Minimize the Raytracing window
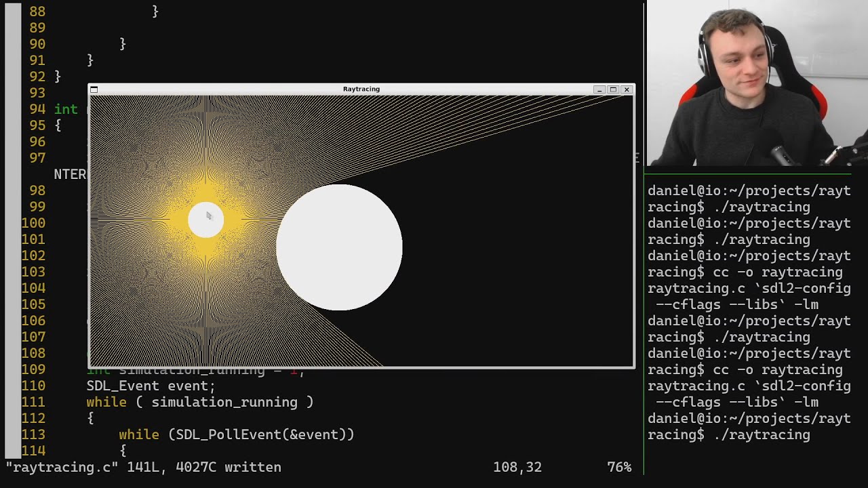868x488 pixels. (x=599, y=89)
